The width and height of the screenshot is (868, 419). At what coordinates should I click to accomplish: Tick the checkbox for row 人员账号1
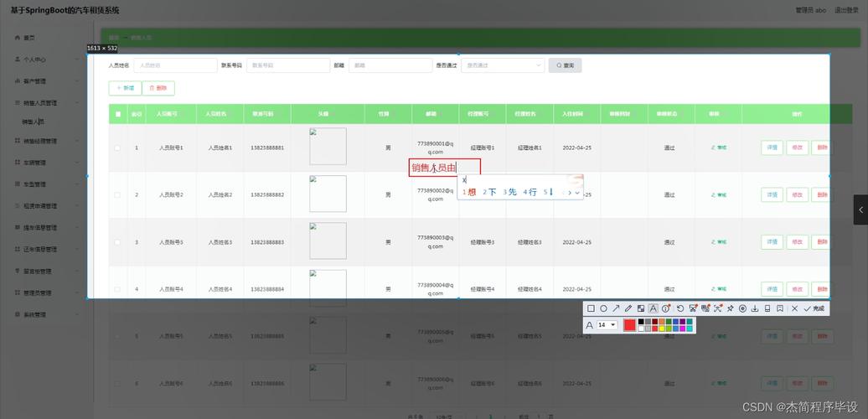pyautogui.click(x=116, y=147)
